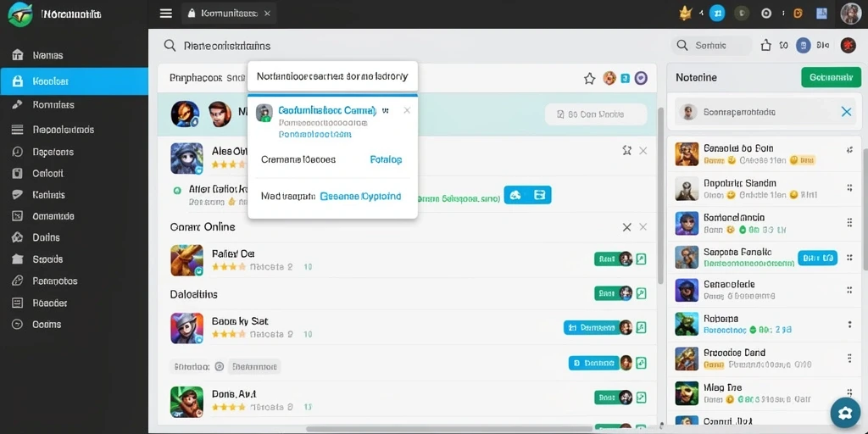Open the Saoo ky Sat game thumbnail
This screenshot has width=868, height=434.
click(187, 328)
